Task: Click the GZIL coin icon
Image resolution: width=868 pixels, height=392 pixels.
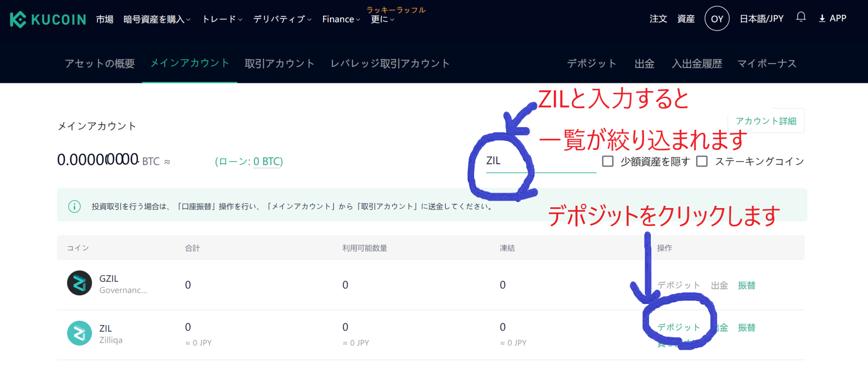Action: (x=80, y=283)
